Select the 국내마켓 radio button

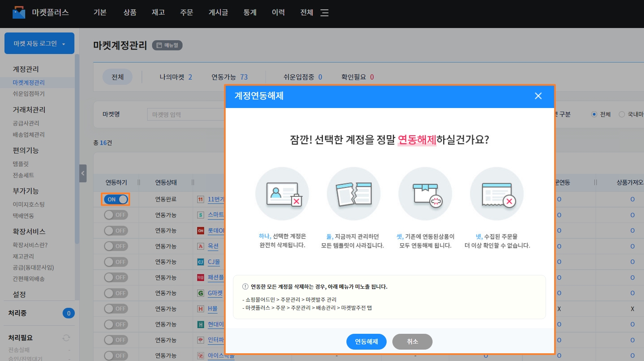tap(622, 115)
